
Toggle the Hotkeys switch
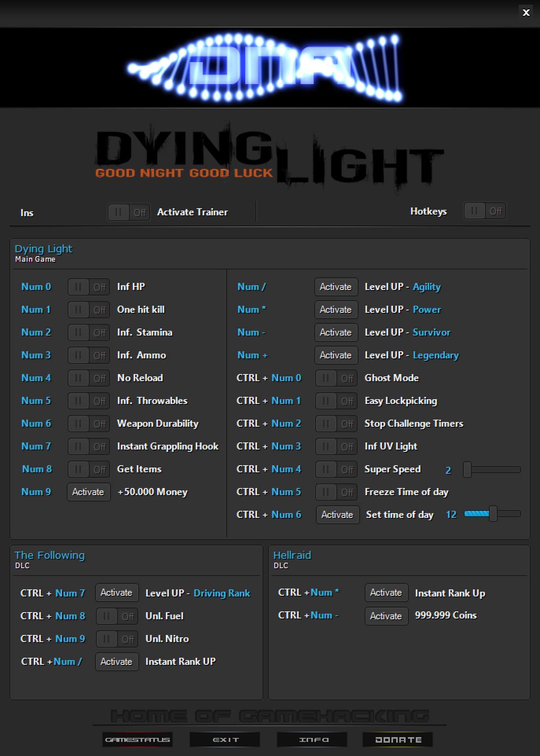(485, 211)
